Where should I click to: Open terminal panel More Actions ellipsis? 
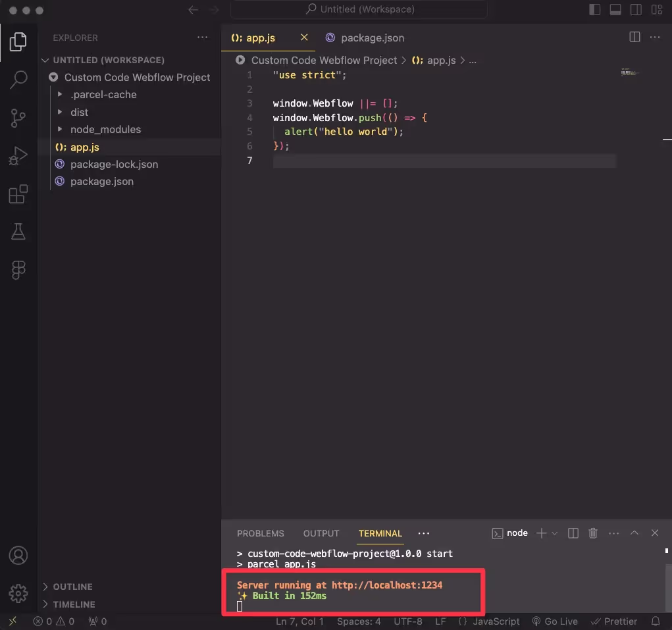[613, 533]
